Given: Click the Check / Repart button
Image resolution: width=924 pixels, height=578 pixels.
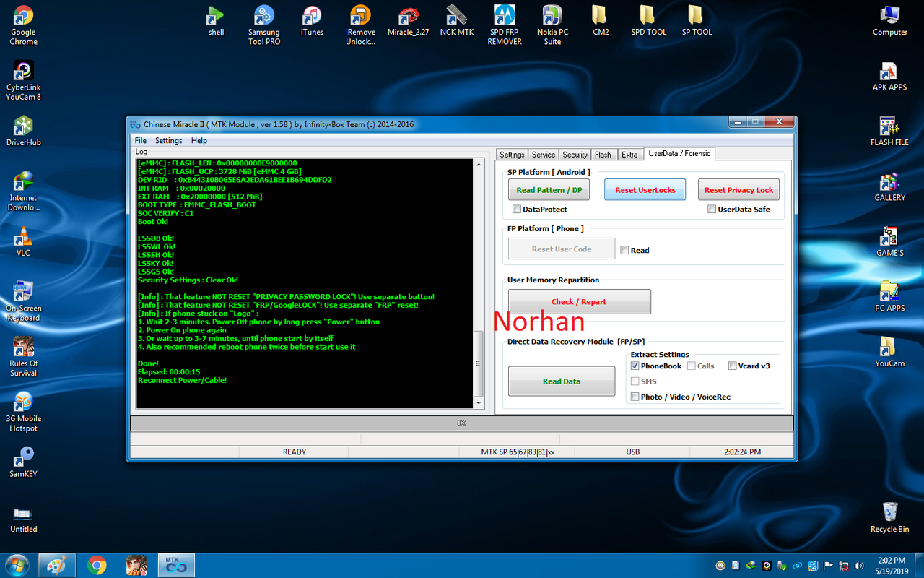Looking at the screenshot, I should coord(579,302).
